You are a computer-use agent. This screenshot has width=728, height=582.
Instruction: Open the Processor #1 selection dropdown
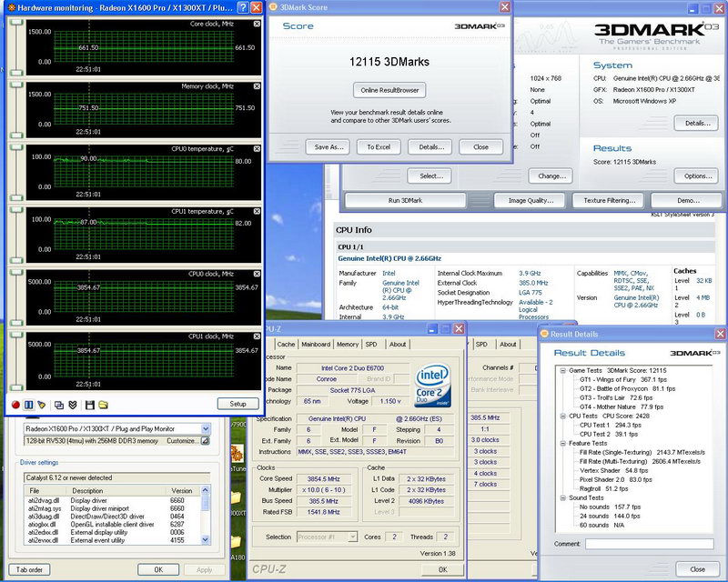tap(353, 537)
